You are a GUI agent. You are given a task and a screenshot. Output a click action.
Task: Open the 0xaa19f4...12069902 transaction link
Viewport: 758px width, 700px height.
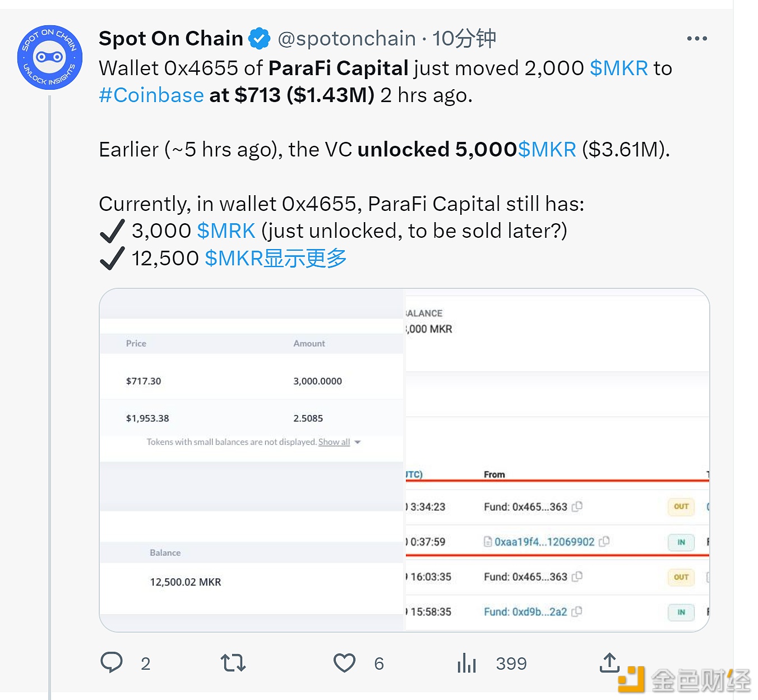click(x=544, y=542)
